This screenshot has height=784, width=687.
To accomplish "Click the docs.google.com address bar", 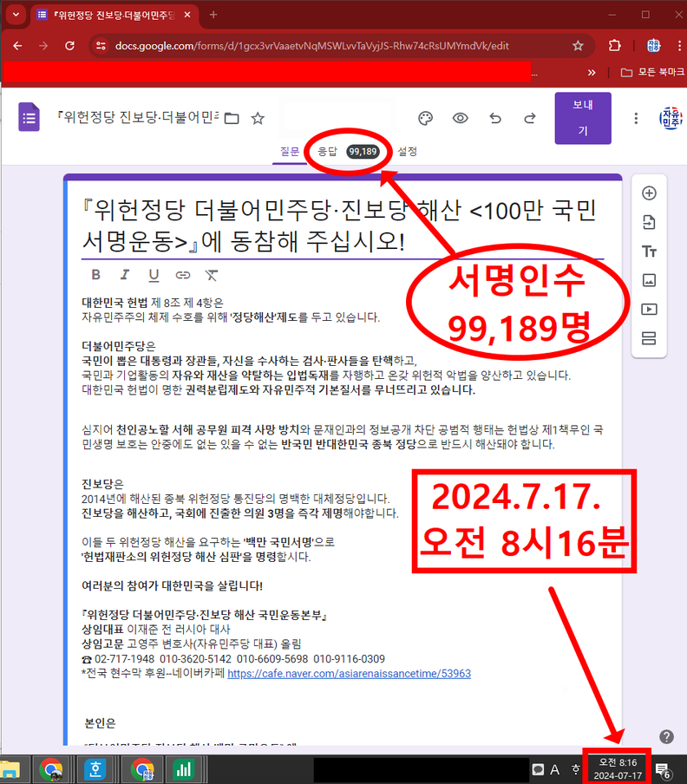I will click(x=312, y=45).
